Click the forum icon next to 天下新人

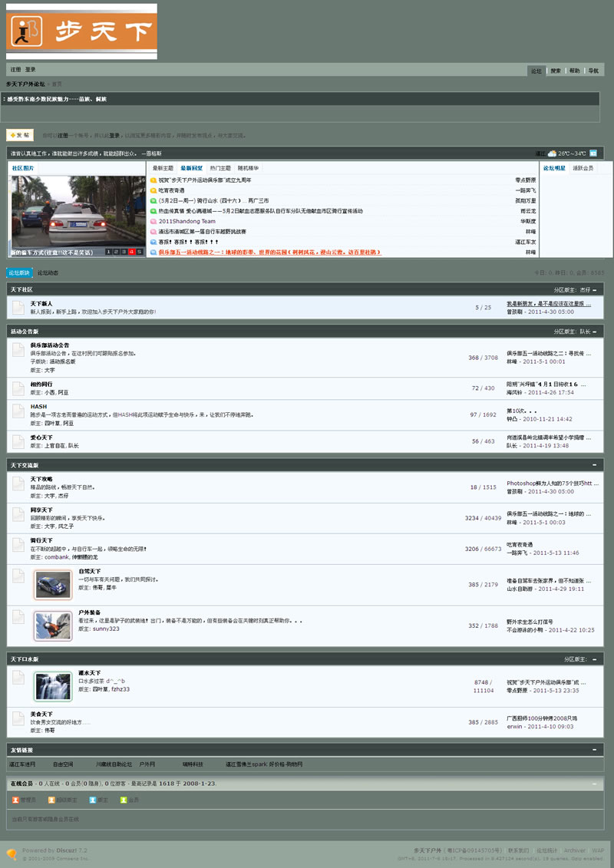[18, 308]
